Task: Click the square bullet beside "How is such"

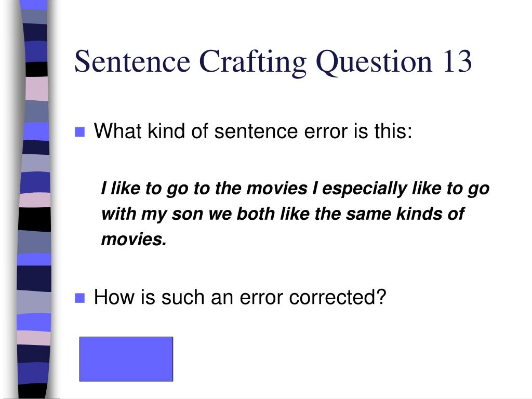Action: click(x=79, y=298)
